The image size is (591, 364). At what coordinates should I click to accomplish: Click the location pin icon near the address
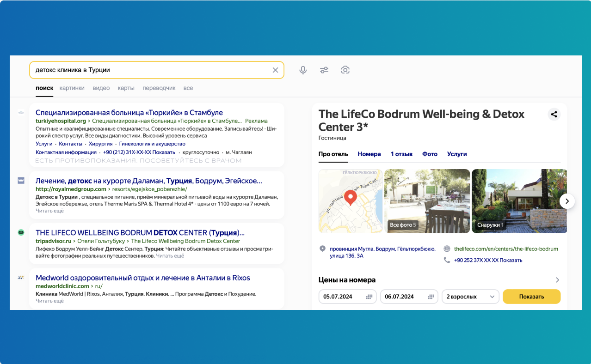pos(323,248)
